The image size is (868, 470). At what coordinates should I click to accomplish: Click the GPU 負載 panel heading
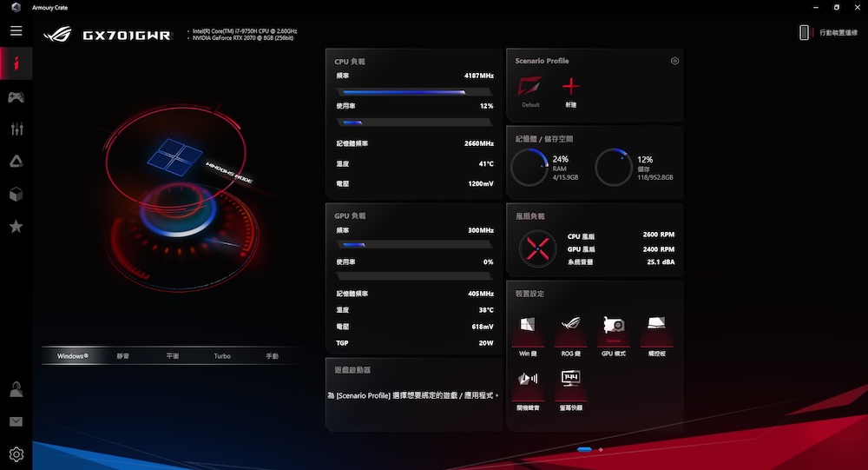(350, 215)
